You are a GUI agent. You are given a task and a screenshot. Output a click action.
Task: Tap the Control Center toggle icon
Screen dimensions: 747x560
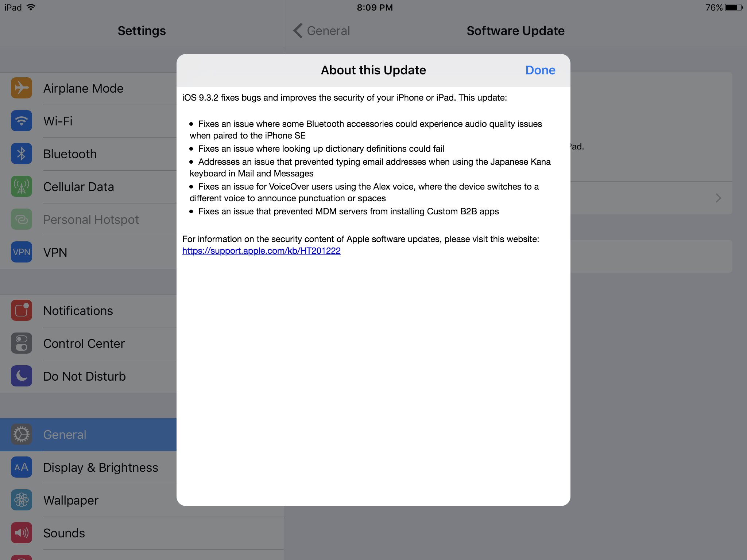(x=22, y=343)
